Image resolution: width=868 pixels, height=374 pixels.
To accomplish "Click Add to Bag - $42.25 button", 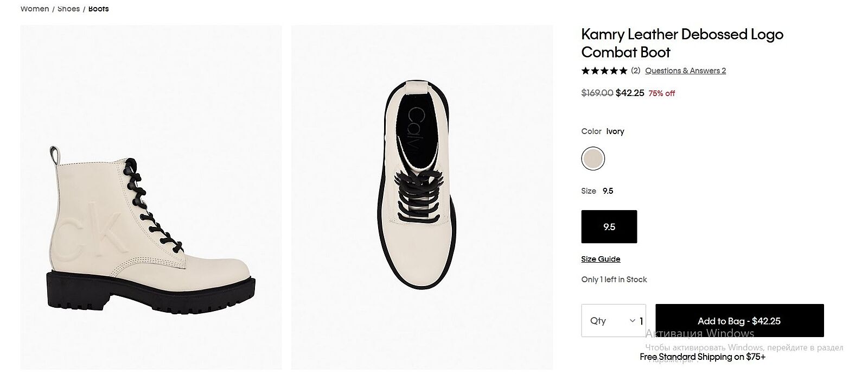I will 739,321.
